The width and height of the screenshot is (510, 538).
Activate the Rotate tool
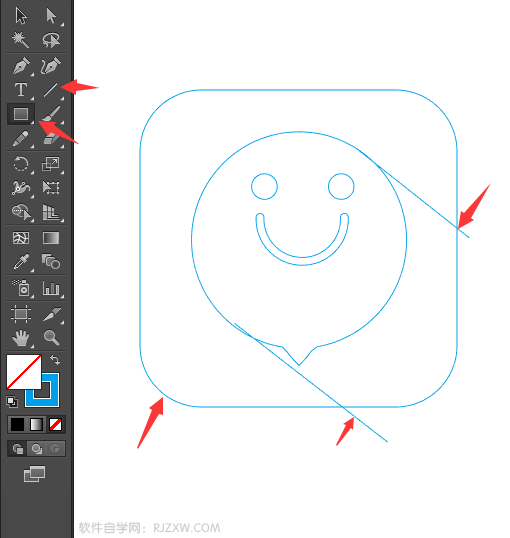click(x=21, y=164)
